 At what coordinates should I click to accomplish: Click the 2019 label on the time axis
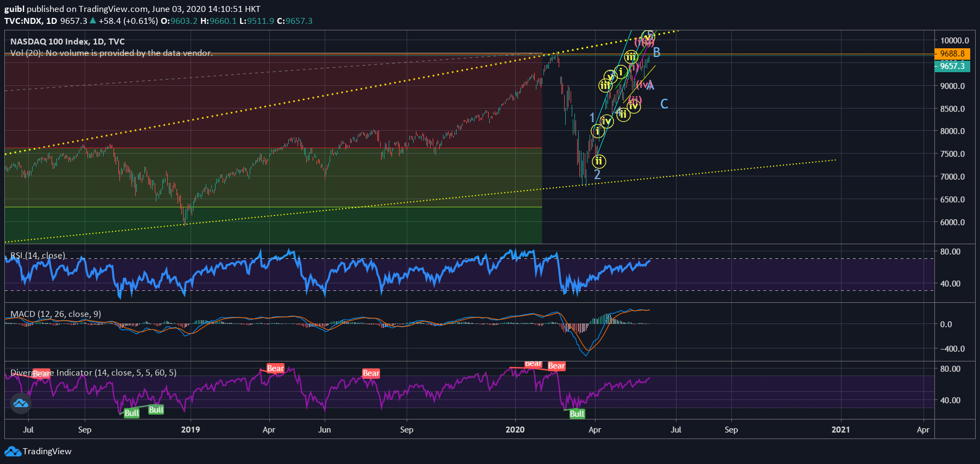[191, 430]
